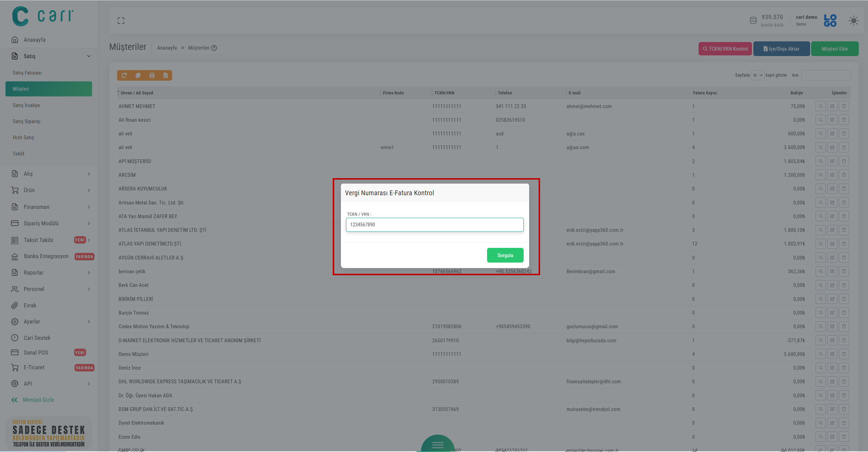The image size is (868, 452).
Task: Click delete icon for AHMET MEHMET row
Action: point(844,106)
